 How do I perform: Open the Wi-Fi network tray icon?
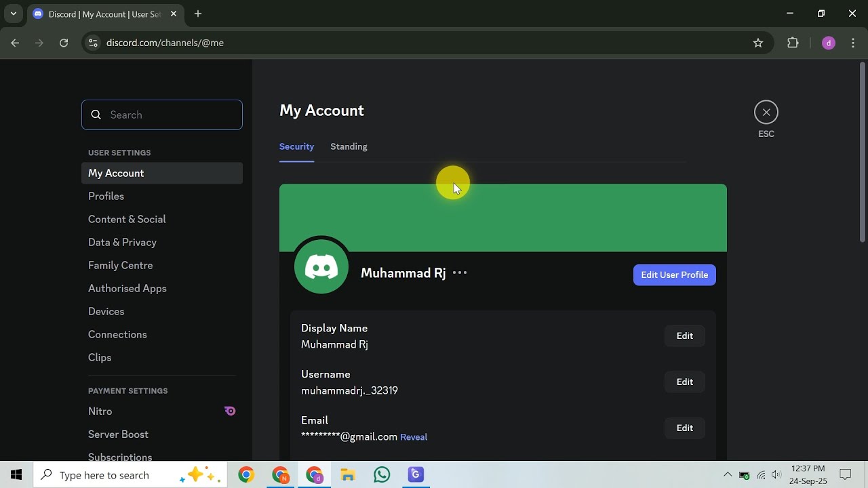pos(761,475)
